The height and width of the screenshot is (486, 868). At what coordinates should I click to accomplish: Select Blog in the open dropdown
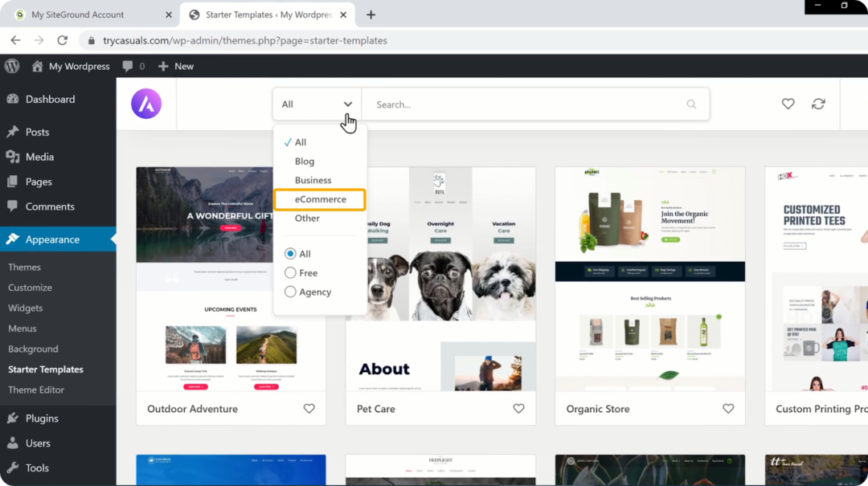(304, 161)
